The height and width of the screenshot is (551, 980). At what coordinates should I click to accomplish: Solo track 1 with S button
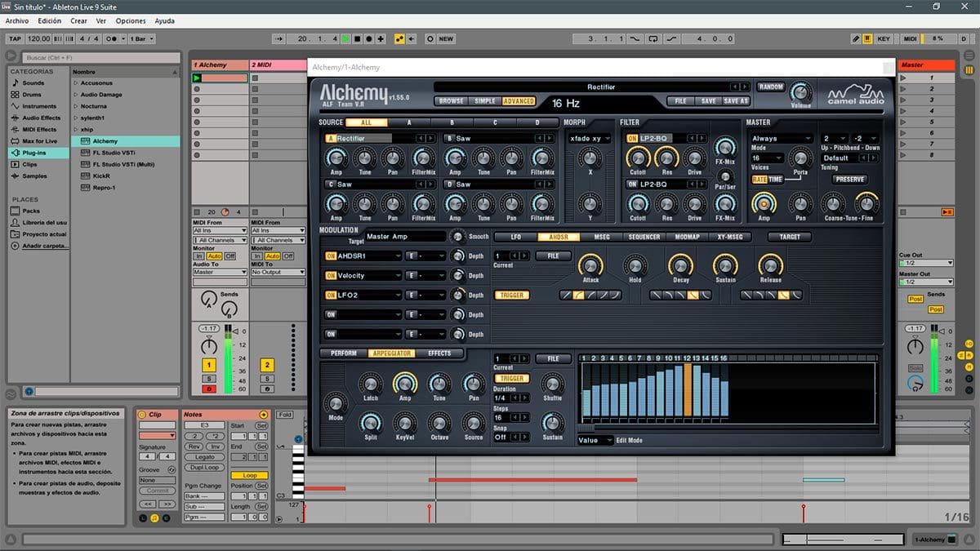pos(209,379)
